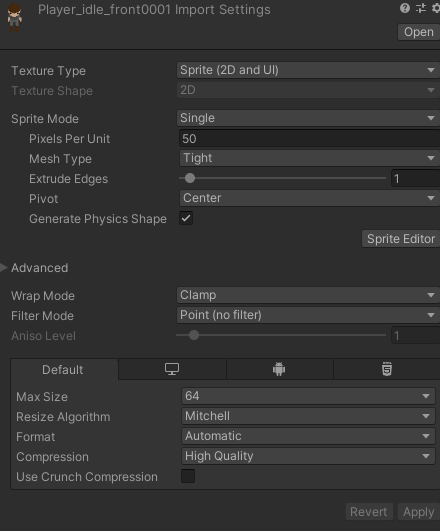Click the Extrude Edges slider handle
Viewport: 440px width, 531px height.
click(x=190, y=178)
